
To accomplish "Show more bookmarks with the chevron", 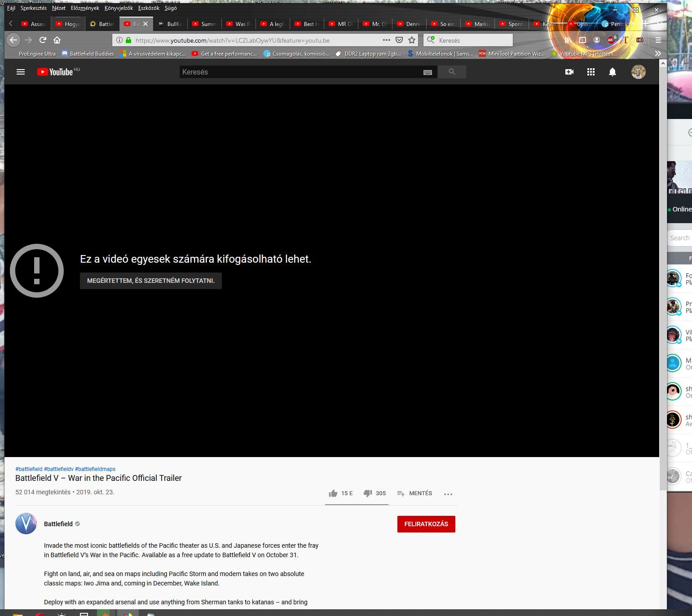I will pos(658,53).
